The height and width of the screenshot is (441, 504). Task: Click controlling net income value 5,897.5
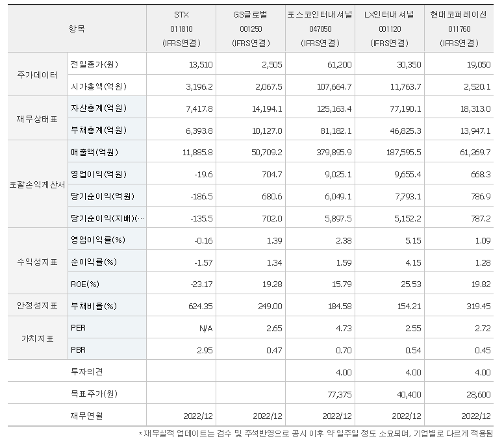(x=338, y=219)
